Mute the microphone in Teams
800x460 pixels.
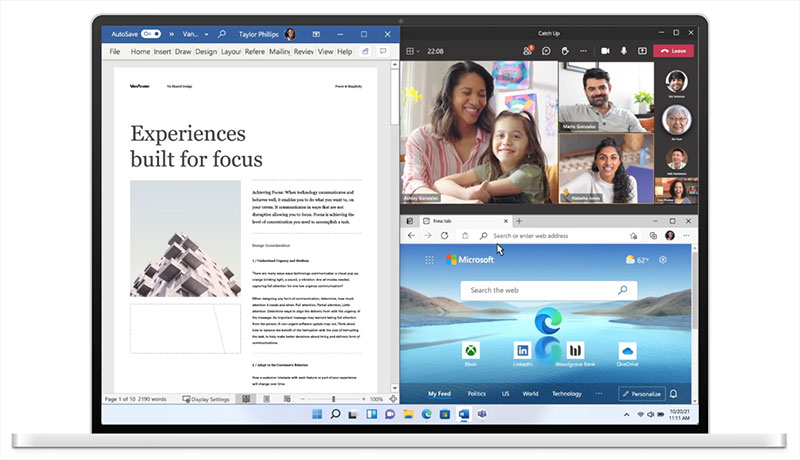point(624,50)
